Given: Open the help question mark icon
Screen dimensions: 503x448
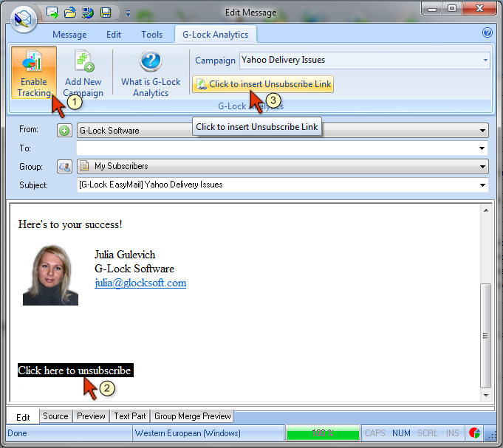Looking at the screenshot, I should [487, 32].
